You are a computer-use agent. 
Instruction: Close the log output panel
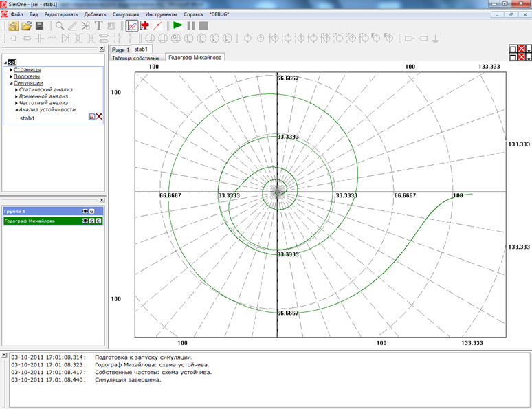[x=4, y=355]
